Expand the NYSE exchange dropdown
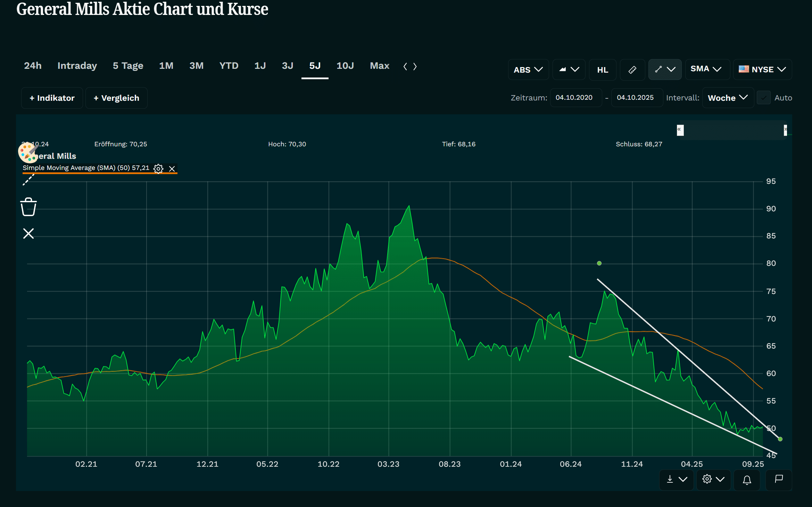812x507 pixels. point(762,69)
